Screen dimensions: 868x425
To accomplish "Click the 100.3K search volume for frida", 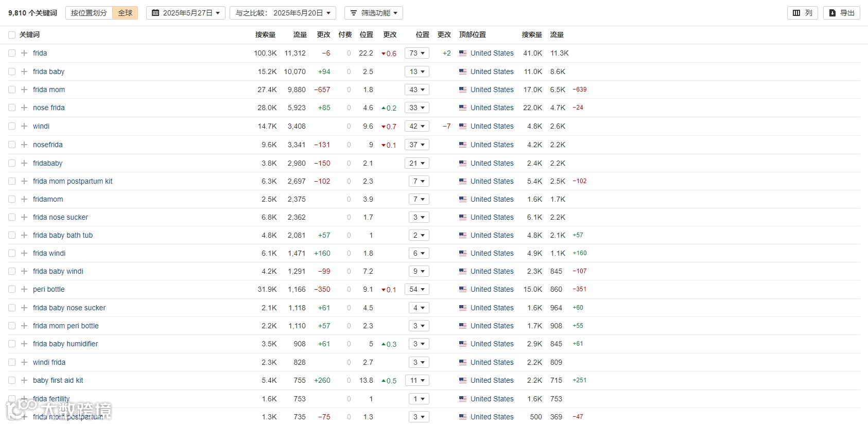I will click(265, 53).
